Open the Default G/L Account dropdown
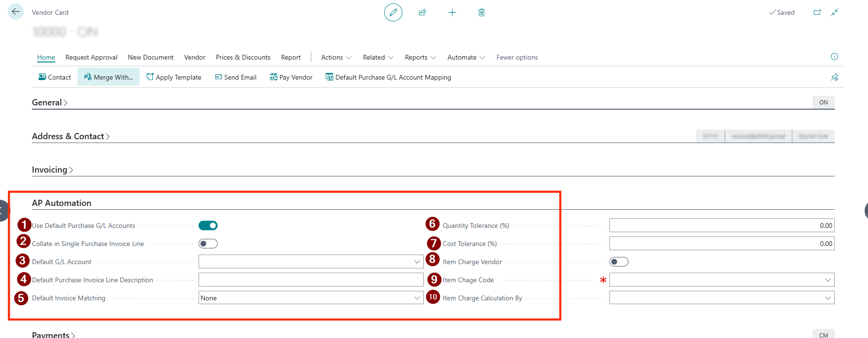 click(417, 262)
